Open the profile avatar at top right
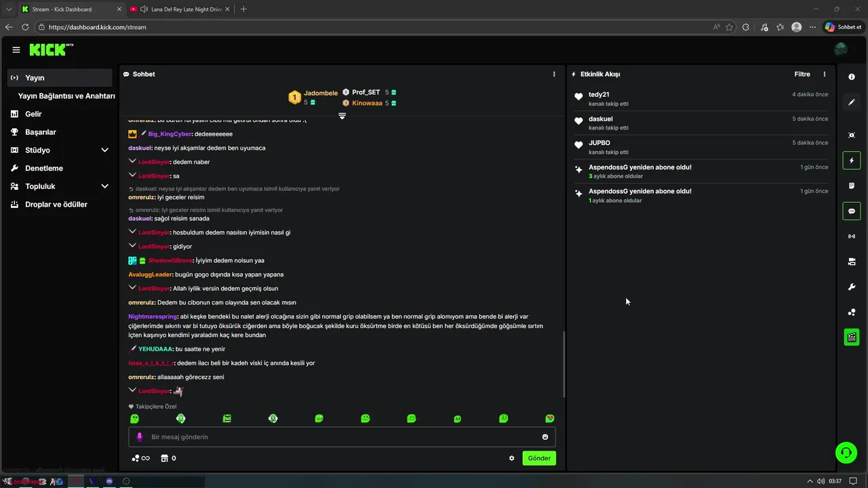The width and height of the screenshot is (868, 488). coord(841,49)
